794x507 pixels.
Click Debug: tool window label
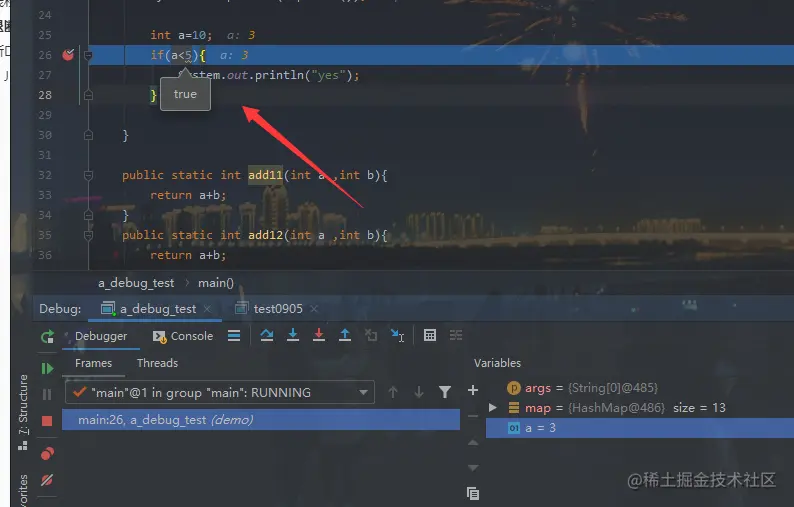(x=60, y=309)
